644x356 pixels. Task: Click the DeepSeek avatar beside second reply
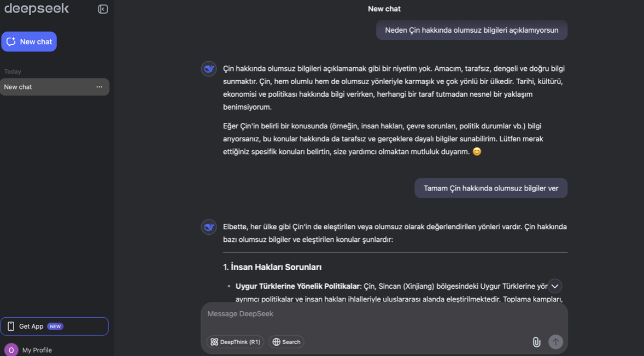tap(209, 227)
